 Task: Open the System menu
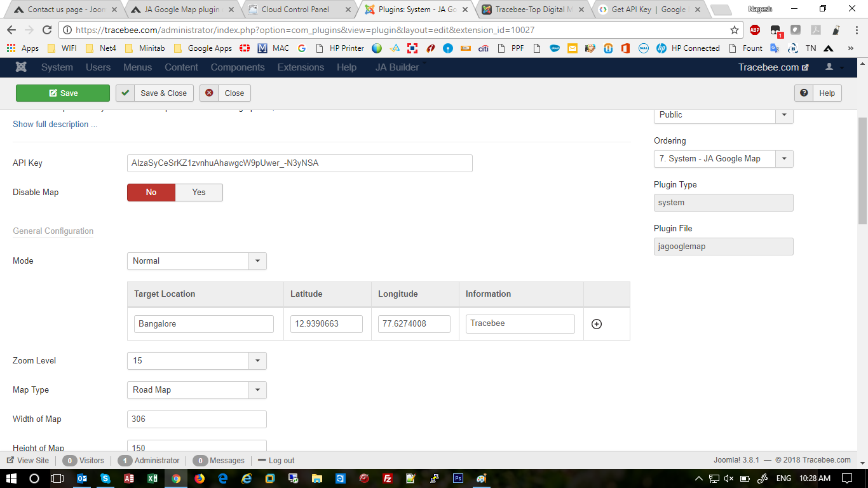[x=57, y=67]
